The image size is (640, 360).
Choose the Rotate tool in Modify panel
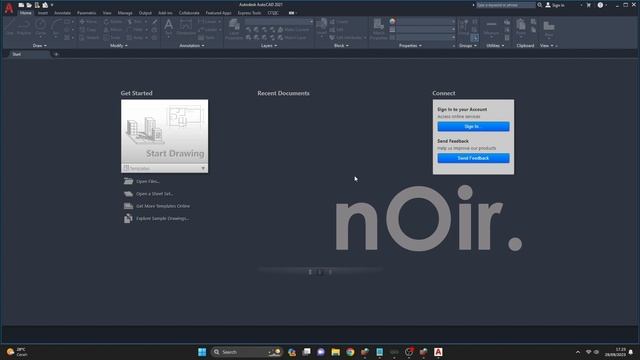113,22
